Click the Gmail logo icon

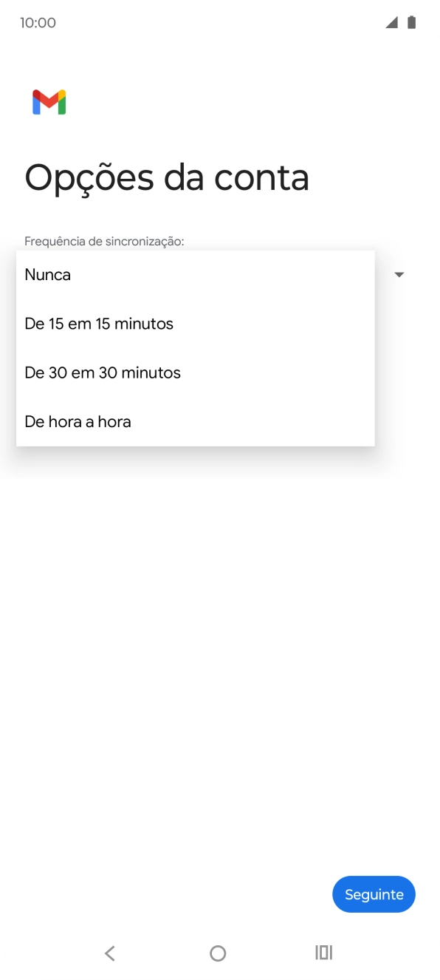pyautogui.click(x=49, y=101)
